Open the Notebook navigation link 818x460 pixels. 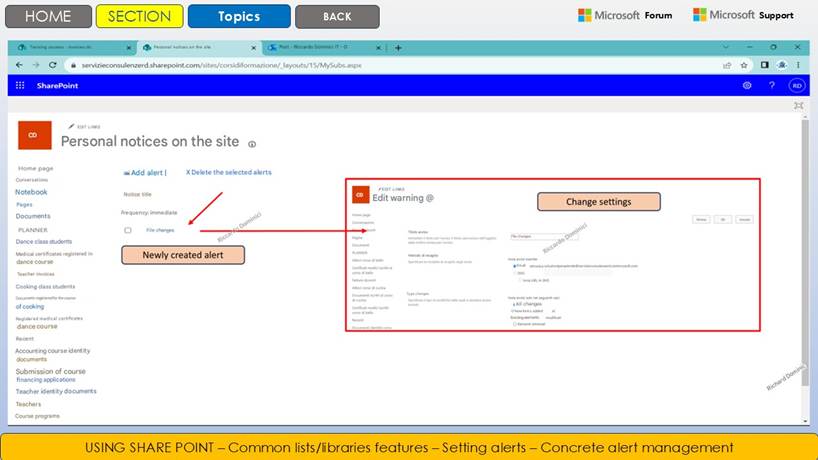coord(31,192)
